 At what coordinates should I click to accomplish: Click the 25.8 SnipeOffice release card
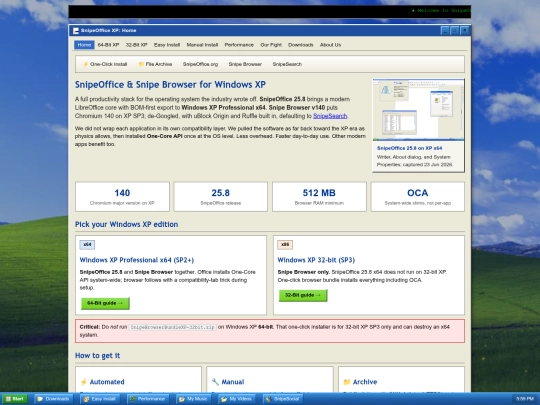[x=221, y=197]
